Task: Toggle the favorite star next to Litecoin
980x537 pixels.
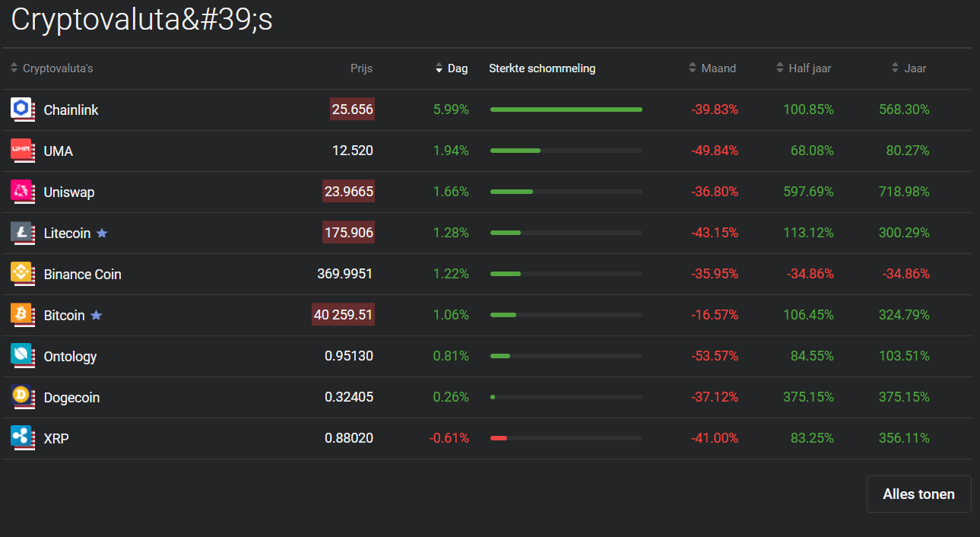Action: click(102, 233)
